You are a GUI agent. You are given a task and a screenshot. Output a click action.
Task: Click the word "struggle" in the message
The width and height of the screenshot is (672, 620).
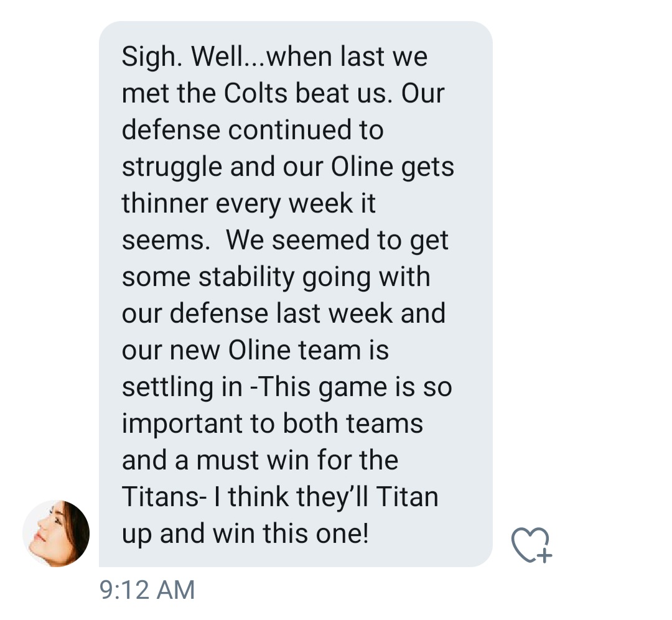tap(172, 167)
